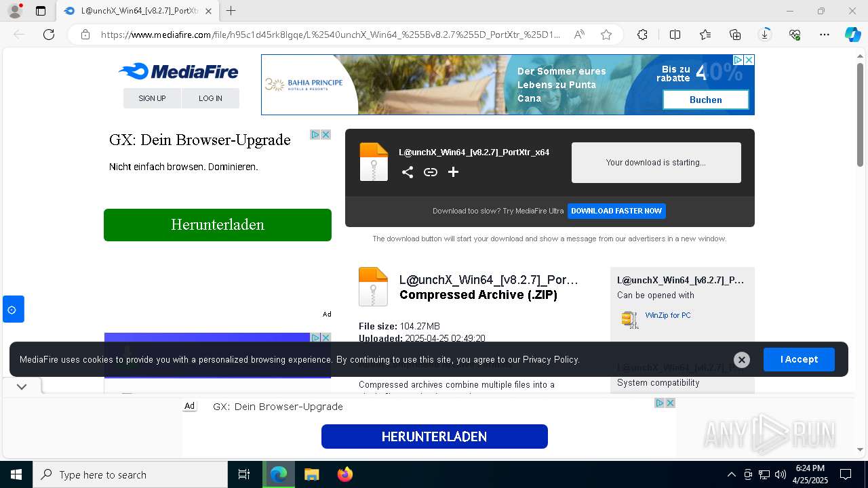Viewport: 868px width, 488px height.
Task: Open Task View on taskbar
Action: [244, 474]
